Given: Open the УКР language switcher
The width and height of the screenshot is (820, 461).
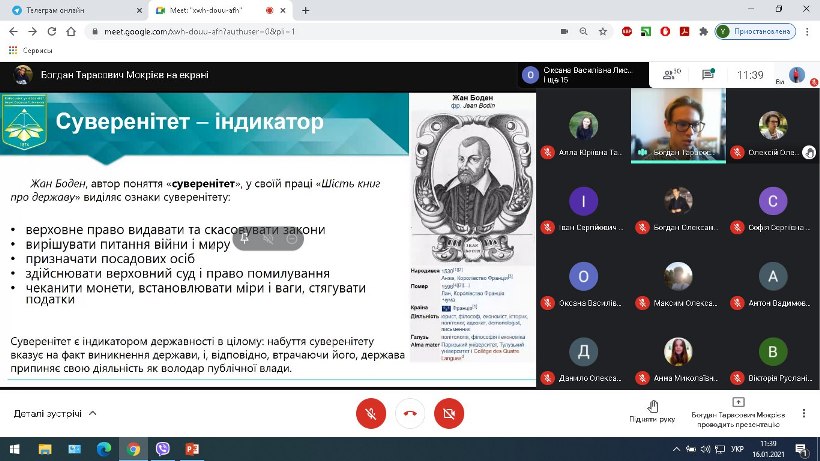Looking at the screenshot, I should tap(737, 449).
